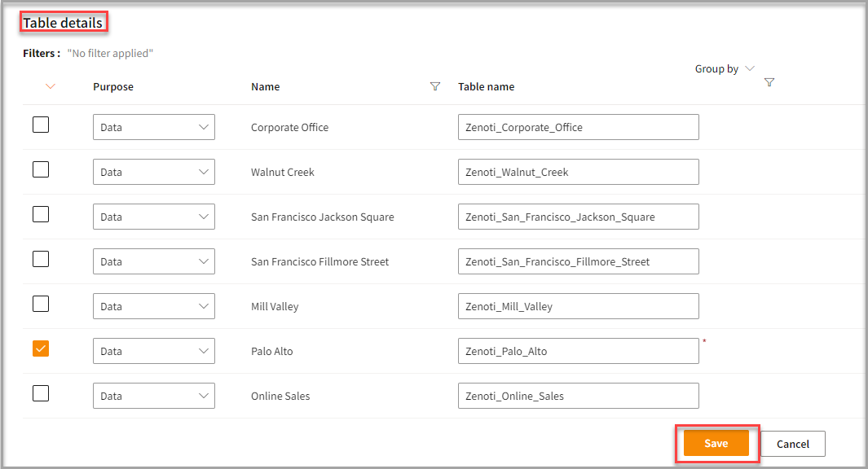This screenshot has width=868, height=469.
Task: Expand Purpose dropdown for Palo Alto
Action: 153,351
